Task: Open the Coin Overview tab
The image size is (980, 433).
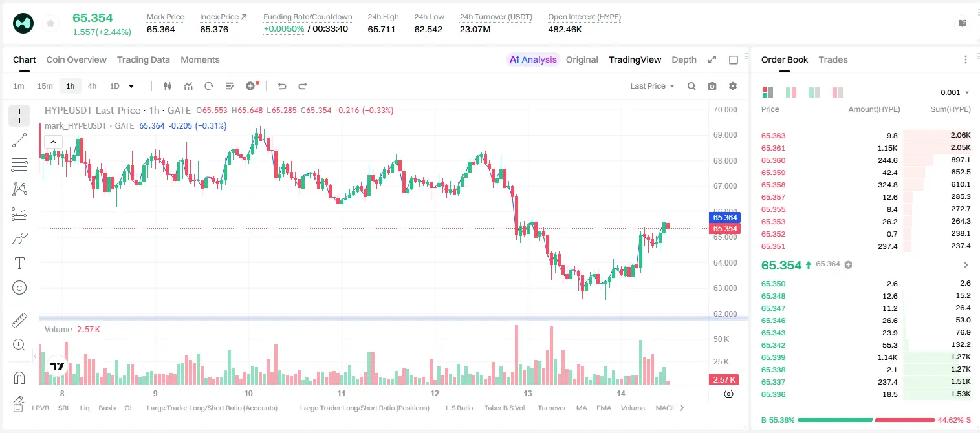Action: (76, 59)
